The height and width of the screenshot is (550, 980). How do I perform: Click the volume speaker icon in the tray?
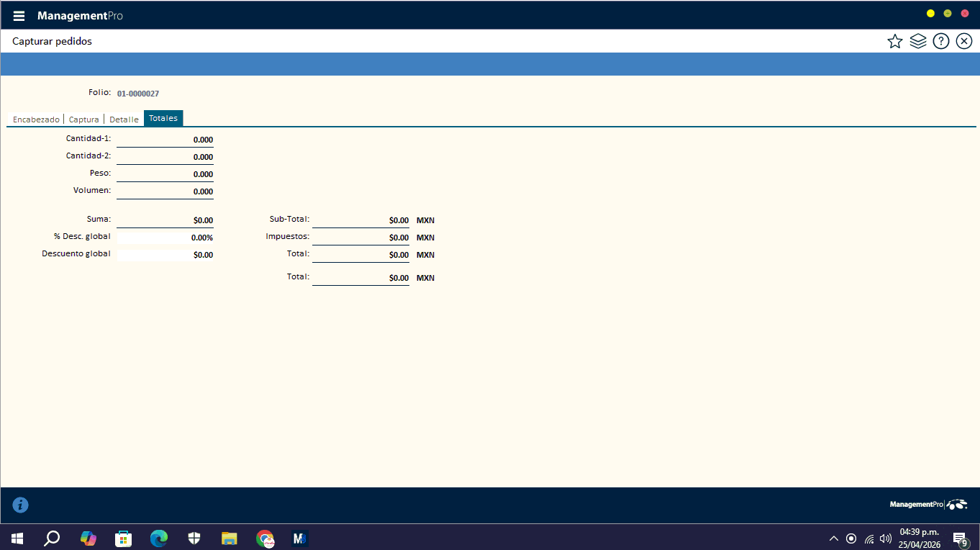[886, 538]
